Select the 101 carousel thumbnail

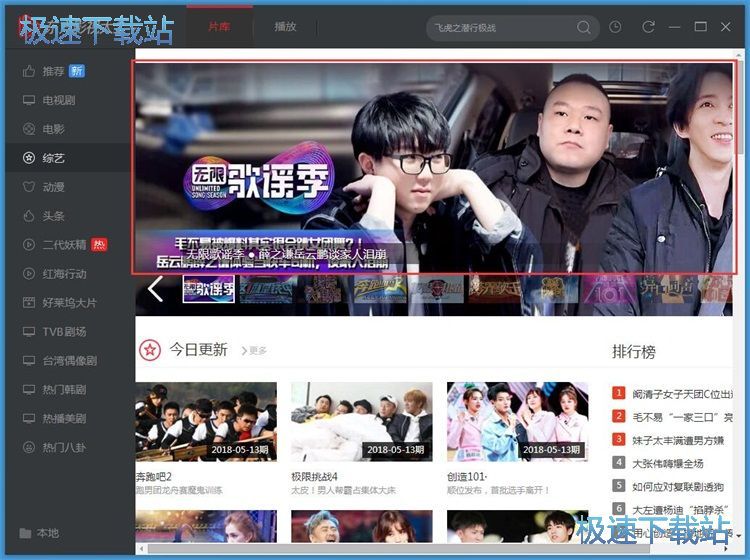(x=609, y=289)
